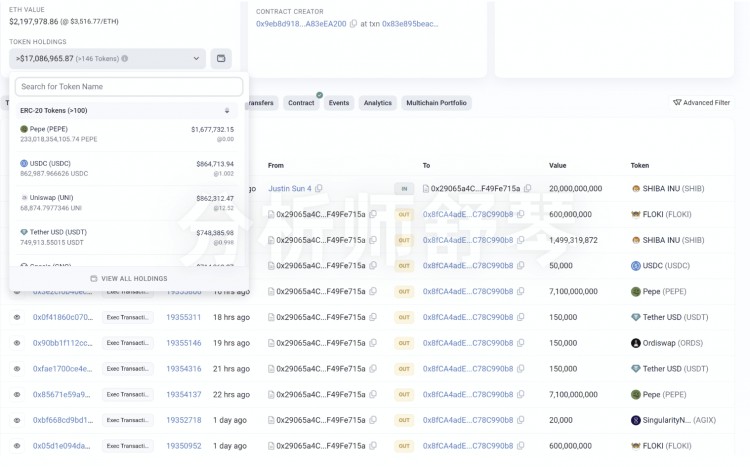Click the SingularityNET token icon in table
Screen dimensions: 750x467
coord(636,420)
